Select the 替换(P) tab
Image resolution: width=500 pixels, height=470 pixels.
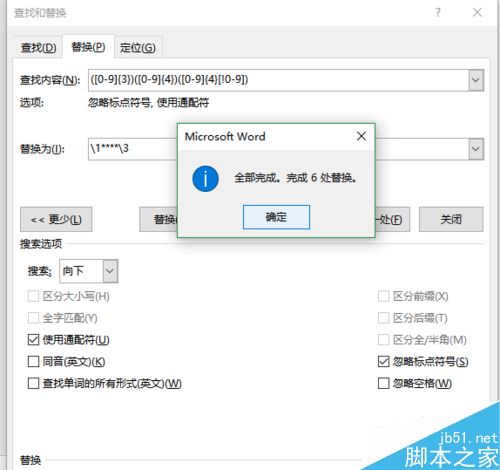coord(88,47)
